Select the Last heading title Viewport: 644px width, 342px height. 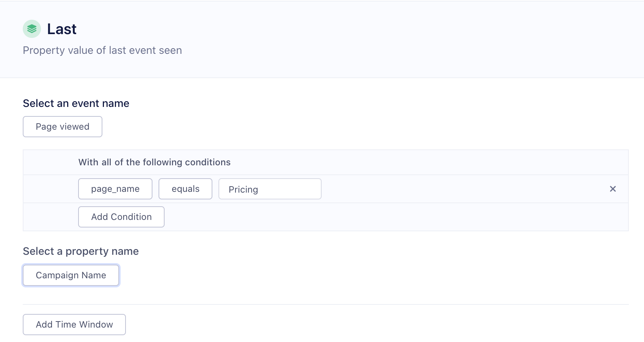[x=62, y=29]
